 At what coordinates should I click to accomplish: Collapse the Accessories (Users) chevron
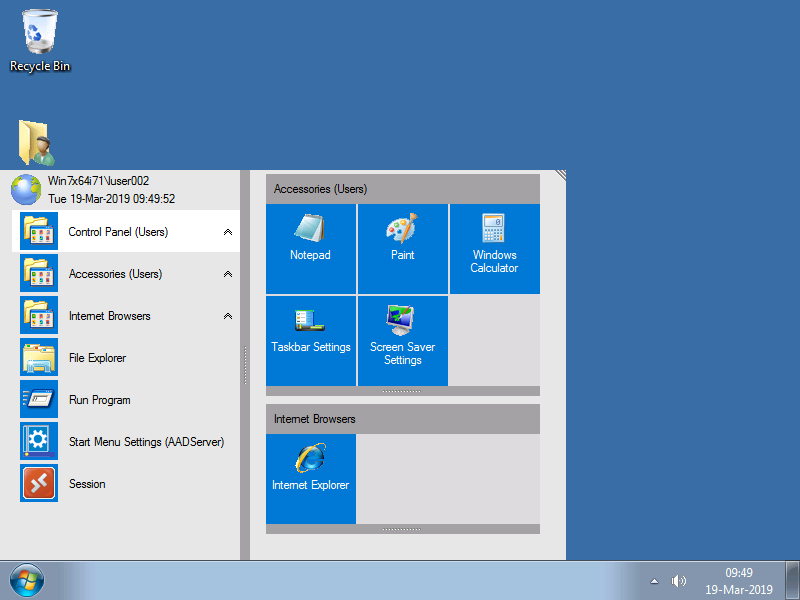click(x=228, y=274)
